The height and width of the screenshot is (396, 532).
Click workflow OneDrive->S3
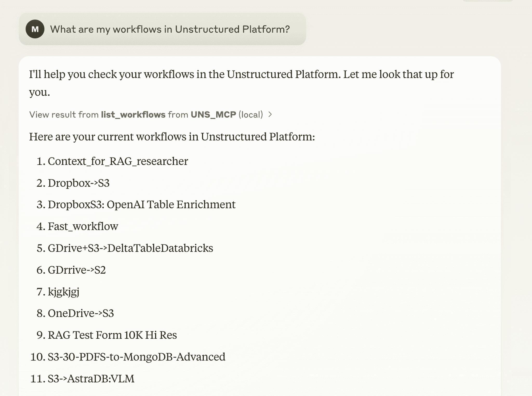[x=81, y=313]
